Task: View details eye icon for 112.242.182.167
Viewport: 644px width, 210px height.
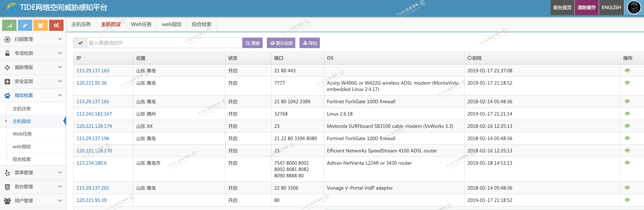Action: [x=627, y=114]
